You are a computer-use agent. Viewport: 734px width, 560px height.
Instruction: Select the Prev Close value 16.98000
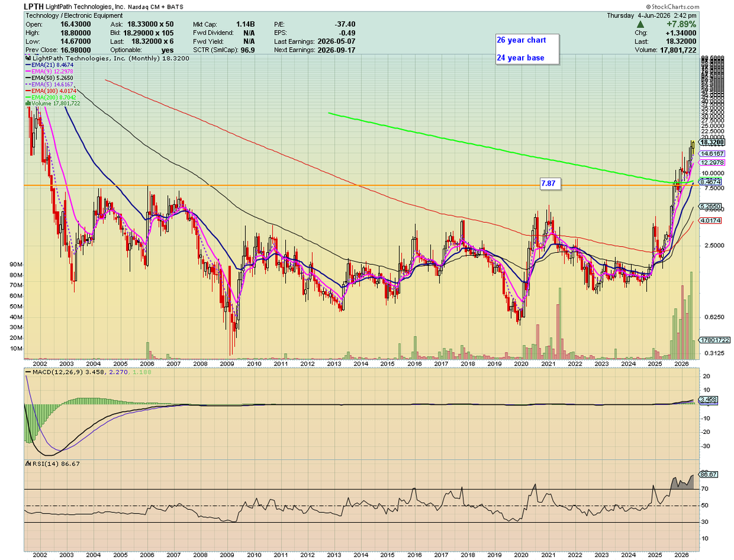click(75, 50)
